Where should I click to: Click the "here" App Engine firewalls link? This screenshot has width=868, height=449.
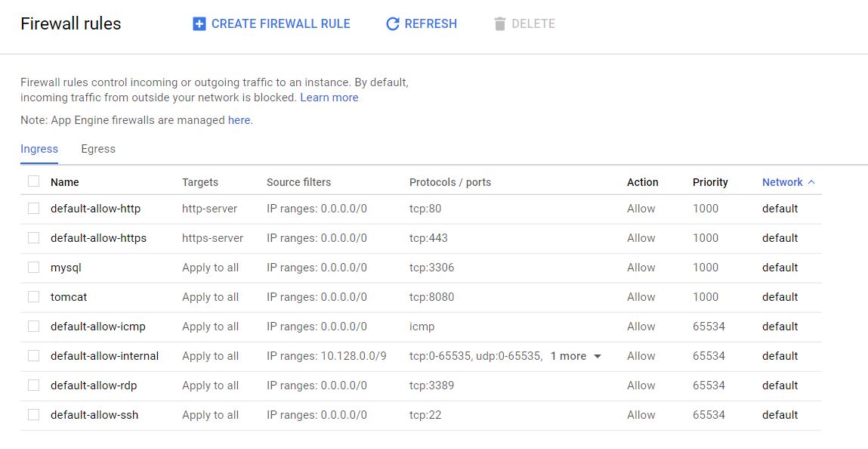pos(239,119)
